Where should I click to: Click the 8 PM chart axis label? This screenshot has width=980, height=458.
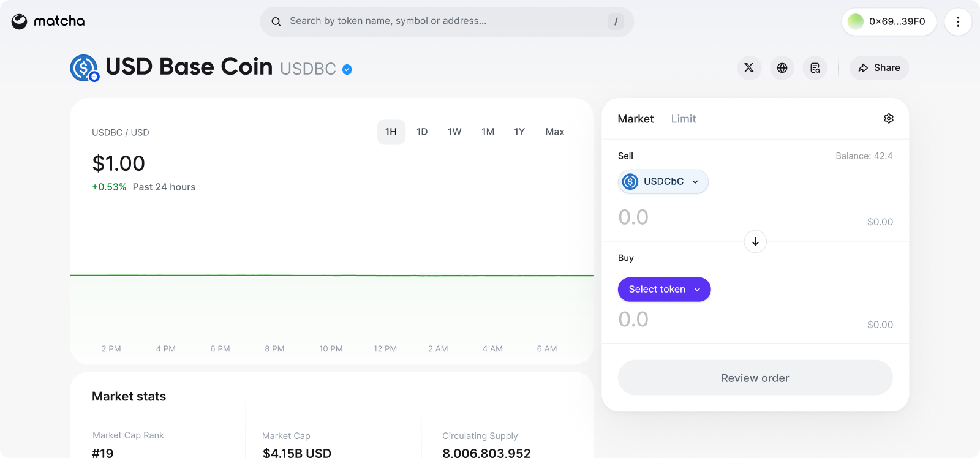[x=274, y=349]
